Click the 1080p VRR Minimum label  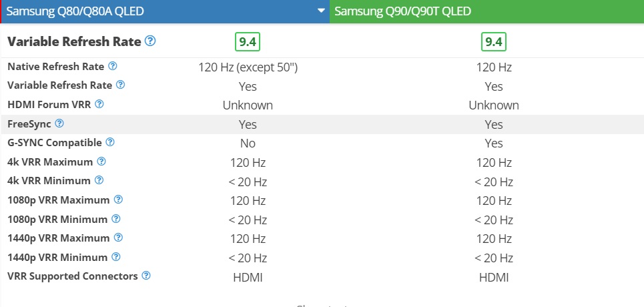57,219
